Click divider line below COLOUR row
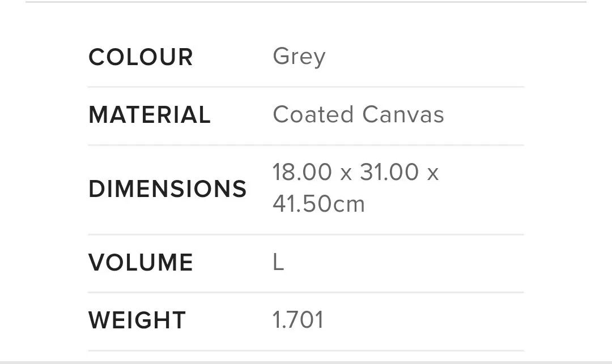The height and width of the screenshot is (364, 612). click(306, 87)
